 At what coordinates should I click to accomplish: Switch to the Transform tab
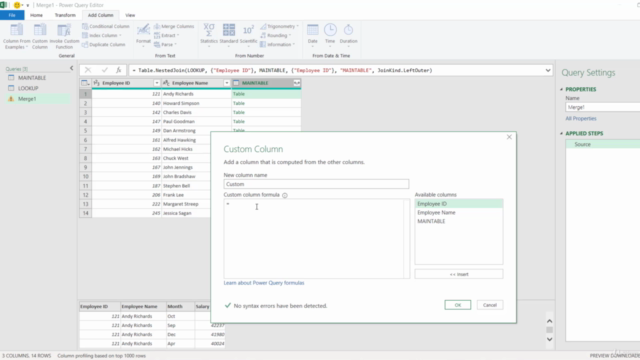pos(65,15)
